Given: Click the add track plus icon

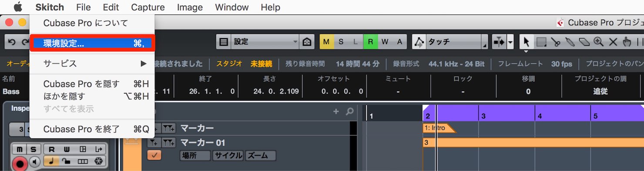Looking at the screenshot, I should (x=336, y=112).
